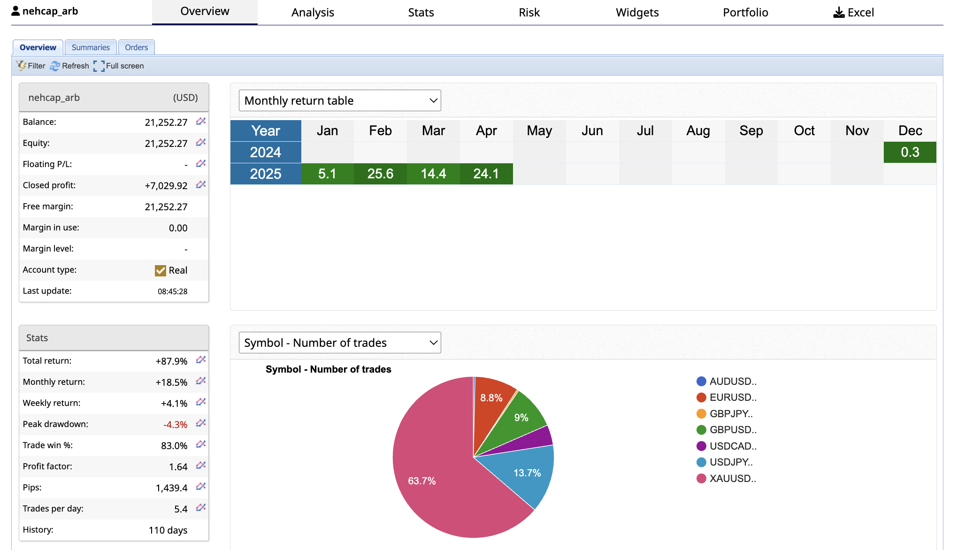Switch to the Analysis tab
The image size is (980, 550).
pyautogui.click(x=313, y=12)
